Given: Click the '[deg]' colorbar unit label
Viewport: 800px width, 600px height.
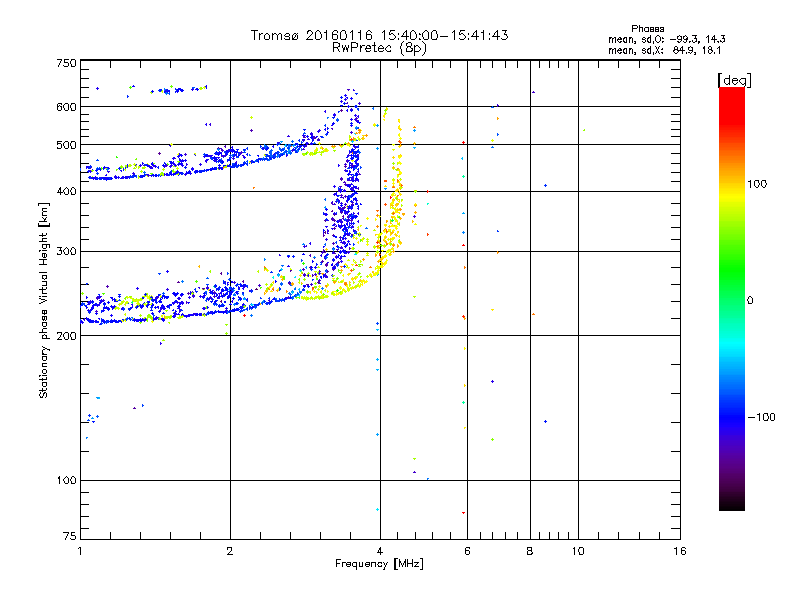Looking at the screenshot, I should pos(734,80).
